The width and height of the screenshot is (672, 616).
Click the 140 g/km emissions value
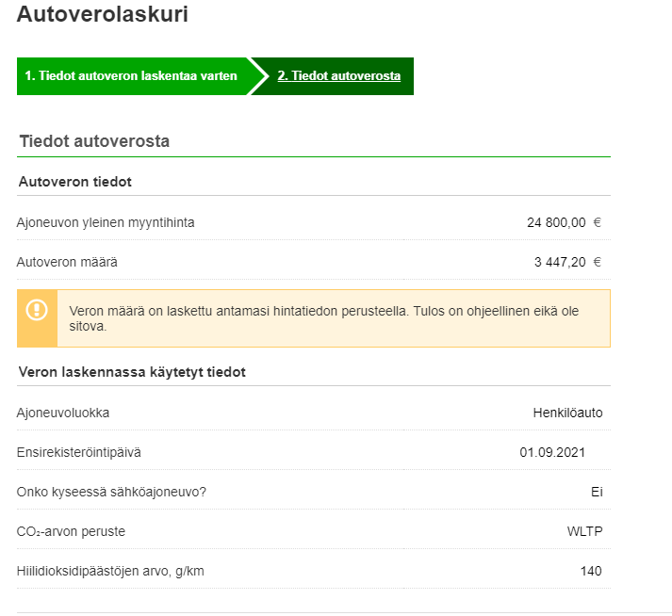pyautogui.click(x=591, y=571)
